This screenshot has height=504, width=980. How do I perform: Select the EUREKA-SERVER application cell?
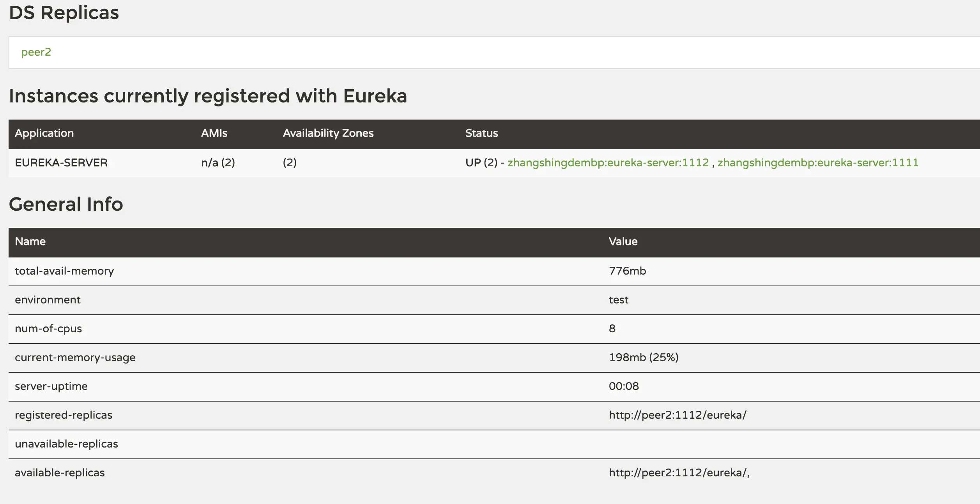[61, 162]
